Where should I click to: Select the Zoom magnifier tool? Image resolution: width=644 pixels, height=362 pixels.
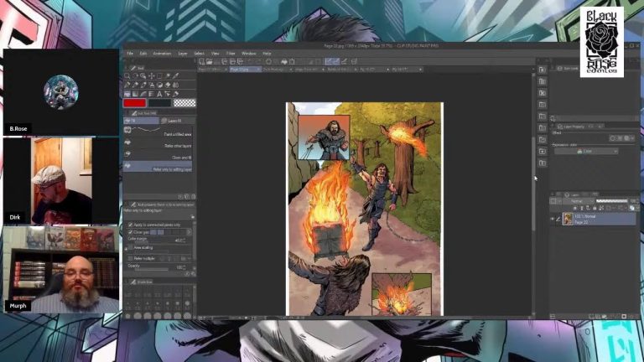coord(127,75)
